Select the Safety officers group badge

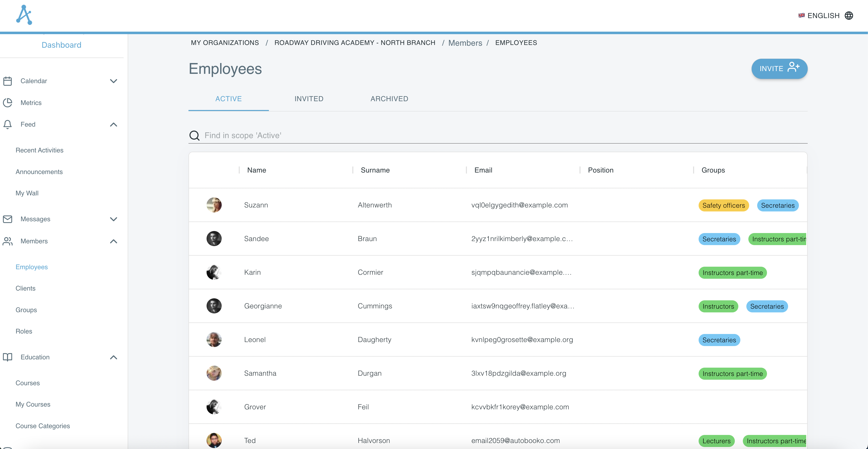click(x=724, y=205)
